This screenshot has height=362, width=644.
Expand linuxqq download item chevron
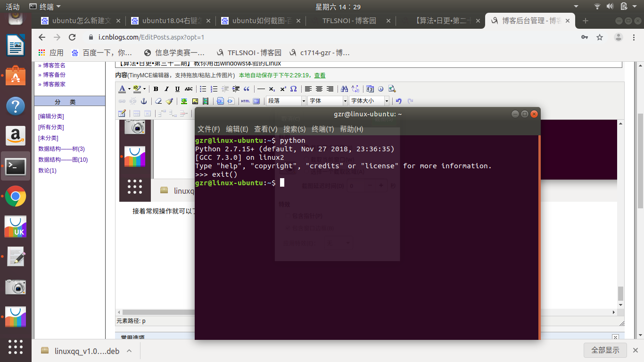(x=129, y=351)
